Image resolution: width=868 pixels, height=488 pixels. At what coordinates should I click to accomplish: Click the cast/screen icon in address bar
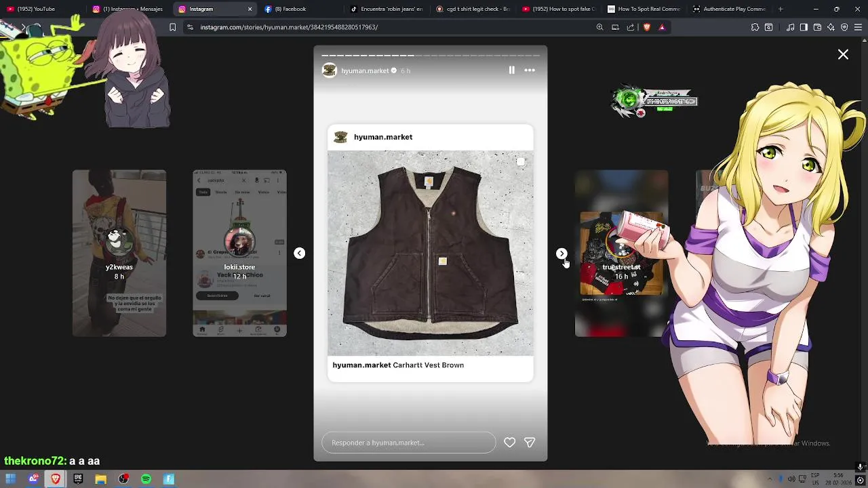coord(615,27)
